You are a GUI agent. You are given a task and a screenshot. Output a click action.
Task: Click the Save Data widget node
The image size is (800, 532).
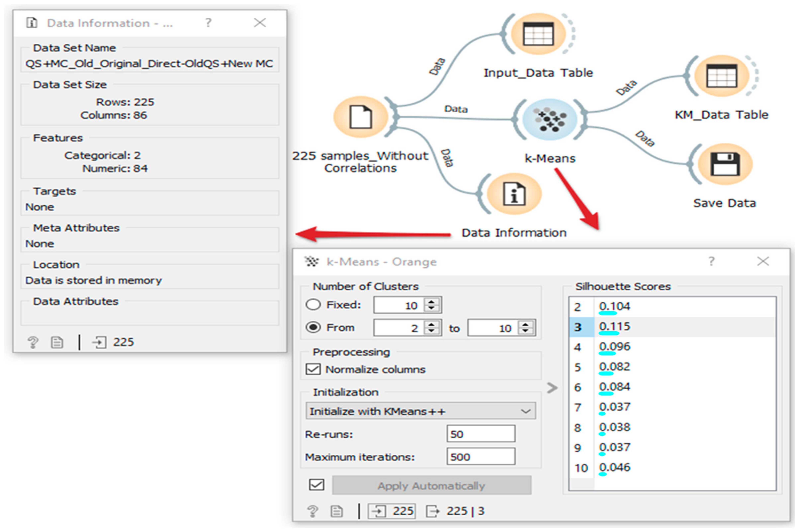pos(725,164)
